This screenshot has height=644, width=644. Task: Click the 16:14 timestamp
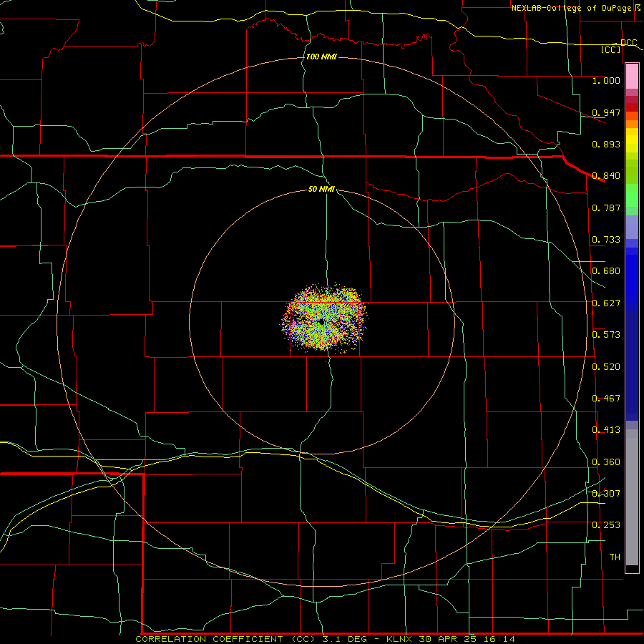(501, 639)
